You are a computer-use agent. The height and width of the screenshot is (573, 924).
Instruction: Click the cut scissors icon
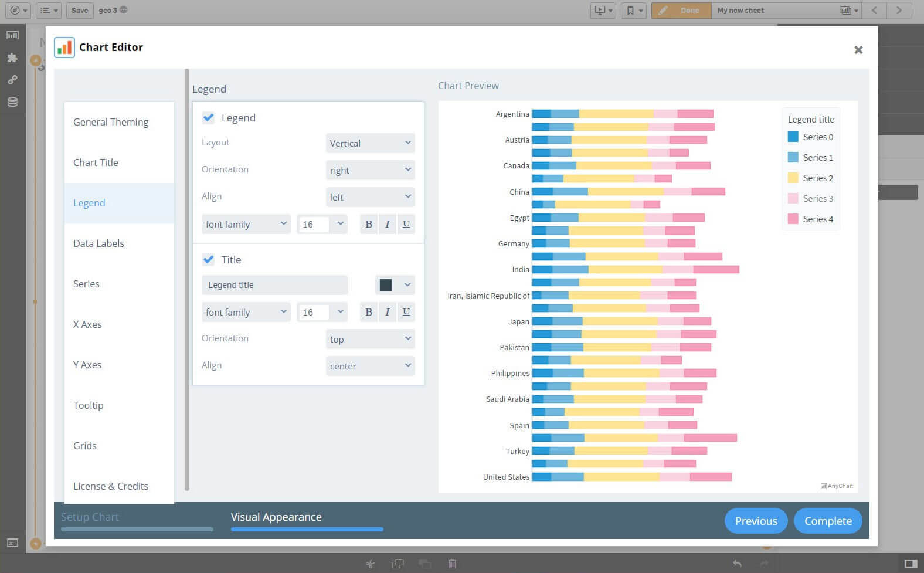(370, 564)
